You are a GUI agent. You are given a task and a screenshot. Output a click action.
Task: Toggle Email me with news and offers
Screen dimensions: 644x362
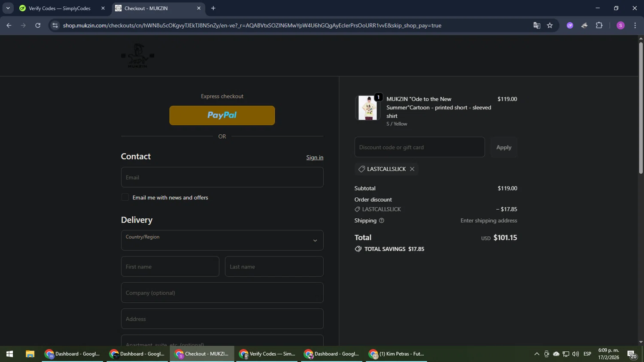[x=125, y=197]
